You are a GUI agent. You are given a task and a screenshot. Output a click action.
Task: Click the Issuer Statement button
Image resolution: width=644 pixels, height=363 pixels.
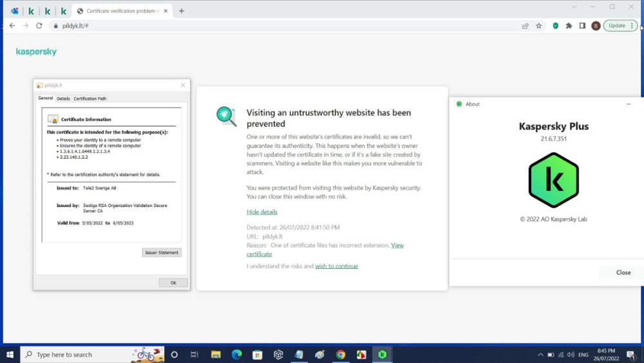click(162, 252)
